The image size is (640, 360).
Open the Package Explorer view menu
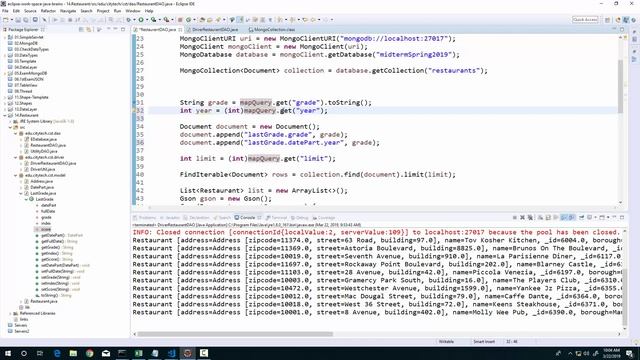coord(99,29)
